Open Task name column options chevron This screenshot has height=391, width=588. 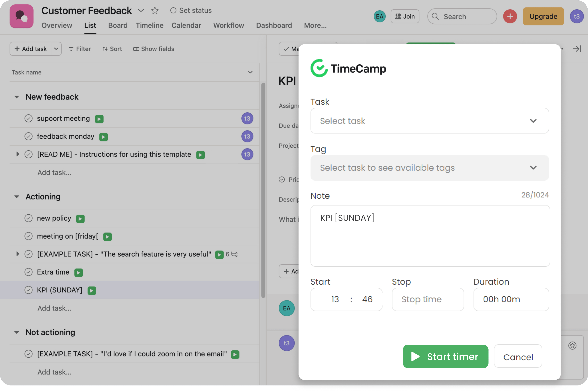click(250, 72)
